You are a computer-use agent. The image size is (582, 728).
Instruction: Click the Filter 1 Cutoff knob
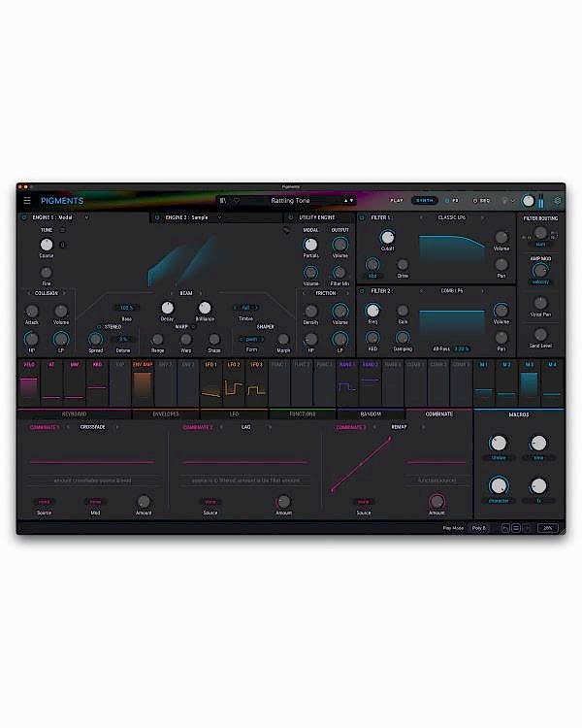pyautogui.click(x=388, y=237)
